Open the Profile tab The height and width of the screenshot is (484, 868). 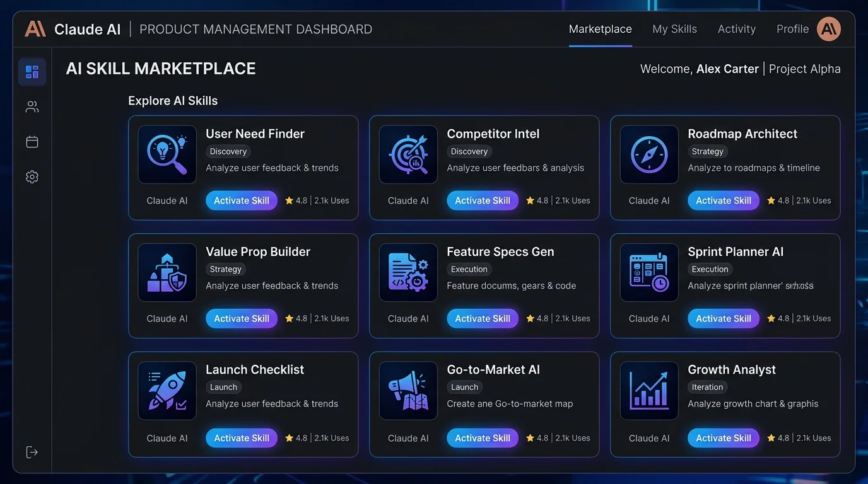coord(792,29)
